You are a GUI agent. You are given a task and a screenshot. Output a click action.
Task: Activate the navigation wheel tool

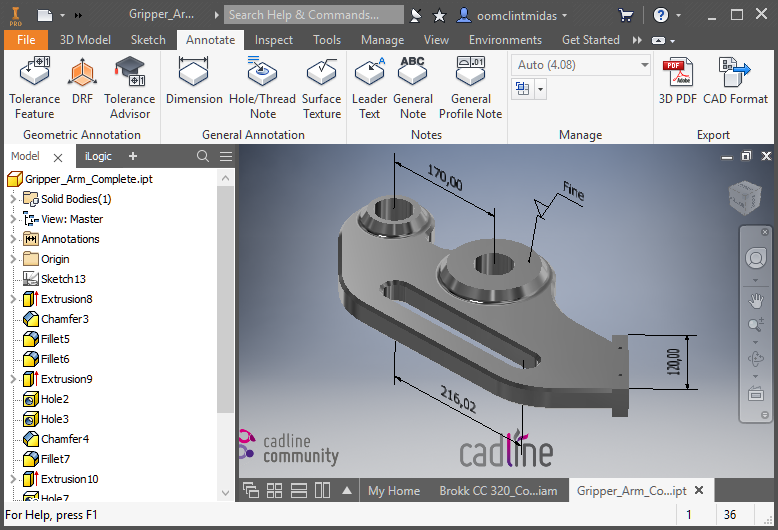pos(756,259)
